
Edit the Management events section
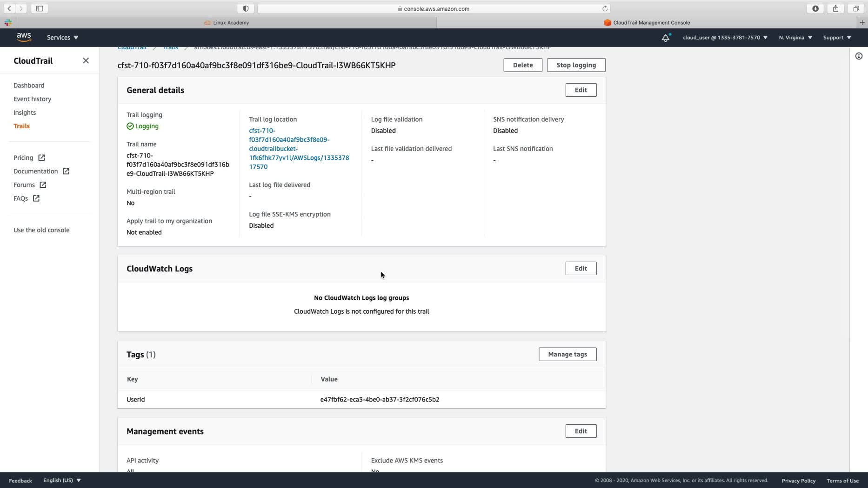coord(581,431)
